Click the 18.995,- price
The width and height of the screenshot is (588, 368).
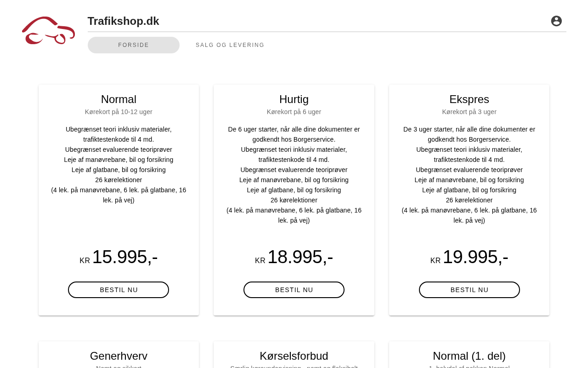(x=300, y=257)
